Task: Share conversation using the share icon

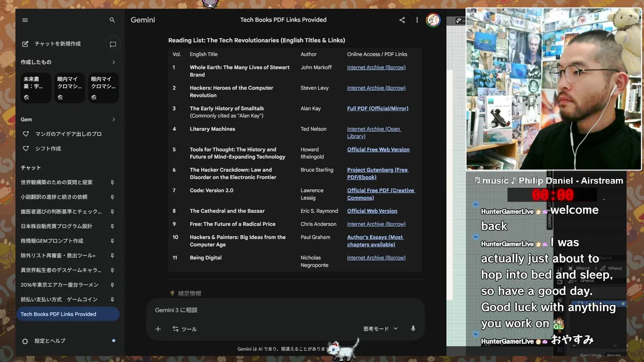Action: pyautogui.click(x=402, y=20)
